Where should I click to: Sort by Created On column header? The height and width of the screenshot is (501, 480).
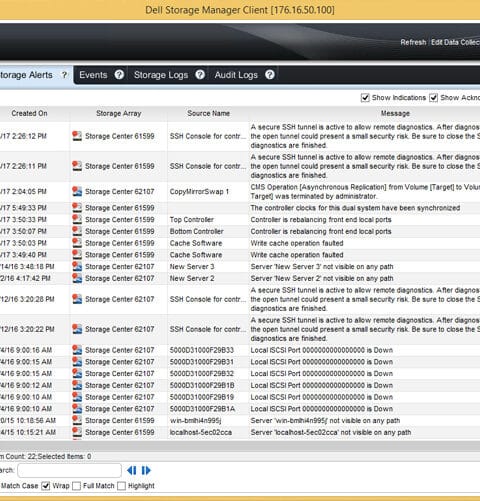point(29,113)
